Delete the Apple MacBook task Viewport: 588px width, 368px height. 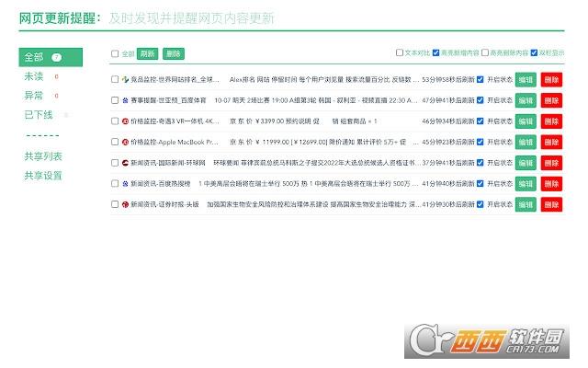[551, 142]
